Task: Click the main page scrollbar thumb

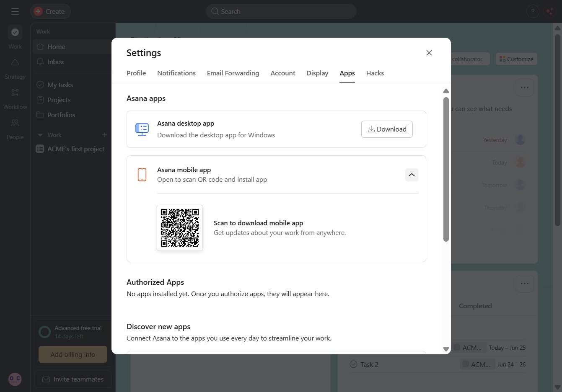Action: [557, 130]
